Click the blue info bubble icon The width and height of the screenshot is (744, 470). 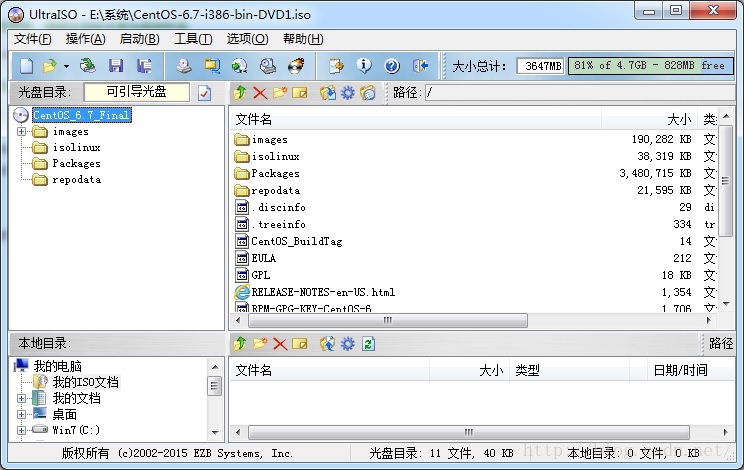tap(364, 66)
